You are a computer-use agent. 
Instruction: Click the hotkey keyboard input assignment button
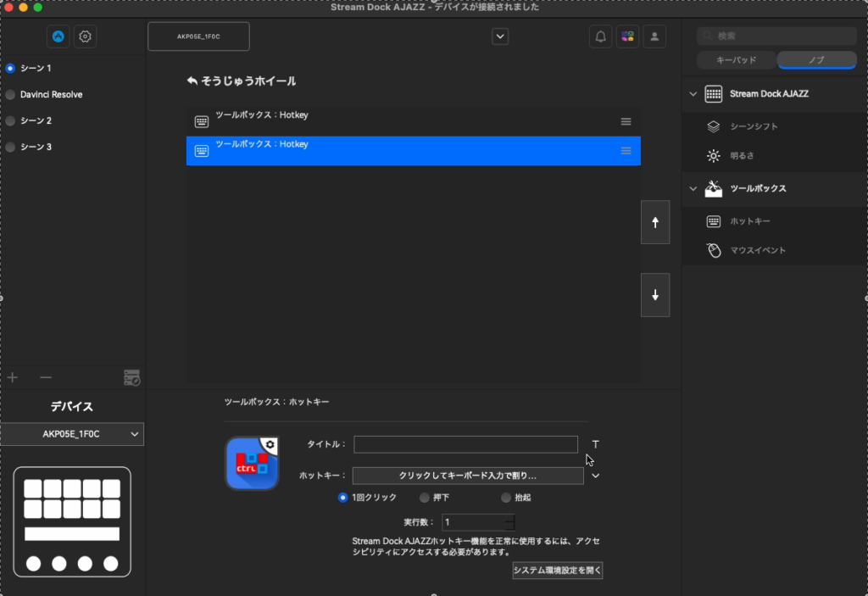pyautogui.click(x=467, y=476)
